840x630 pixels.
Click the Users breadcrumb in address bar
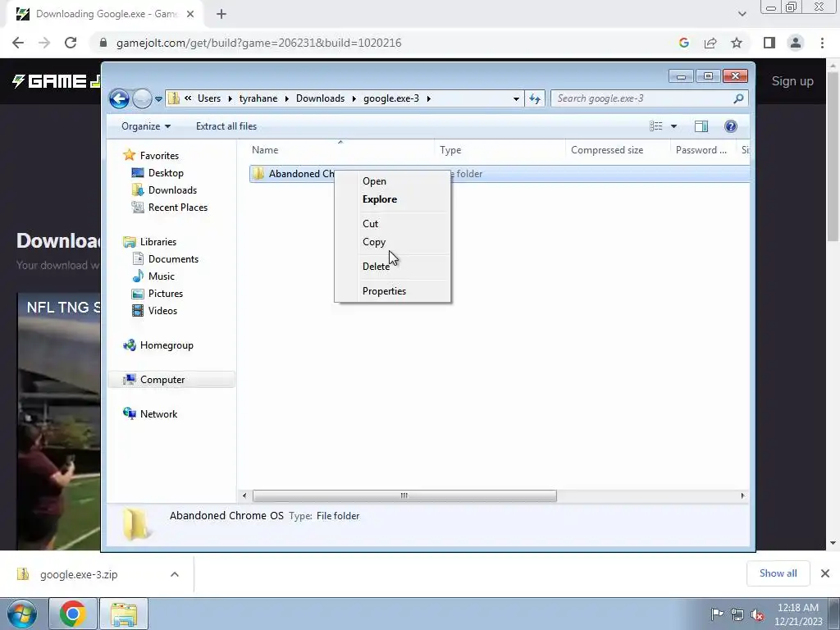209,98
